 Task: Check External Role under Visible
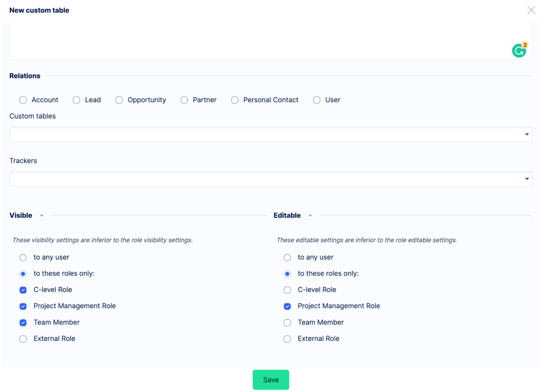click(x=23, y=339)
